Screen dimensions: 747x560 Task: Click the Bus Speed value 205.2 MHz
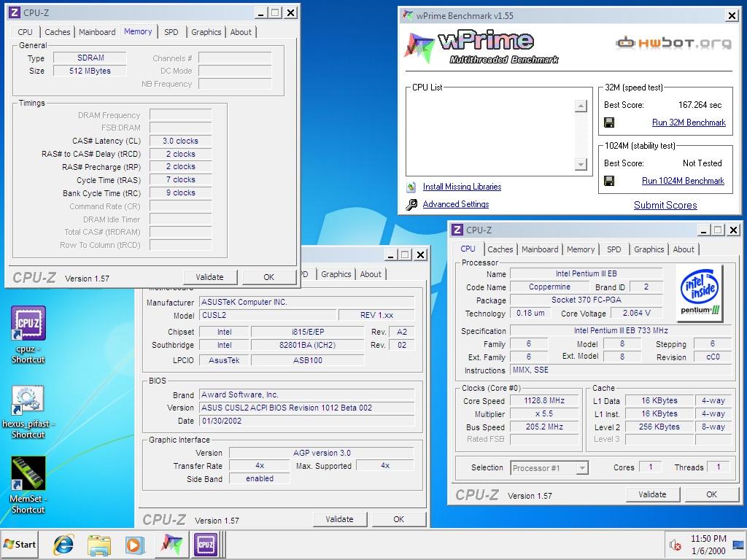pos(544,427)
